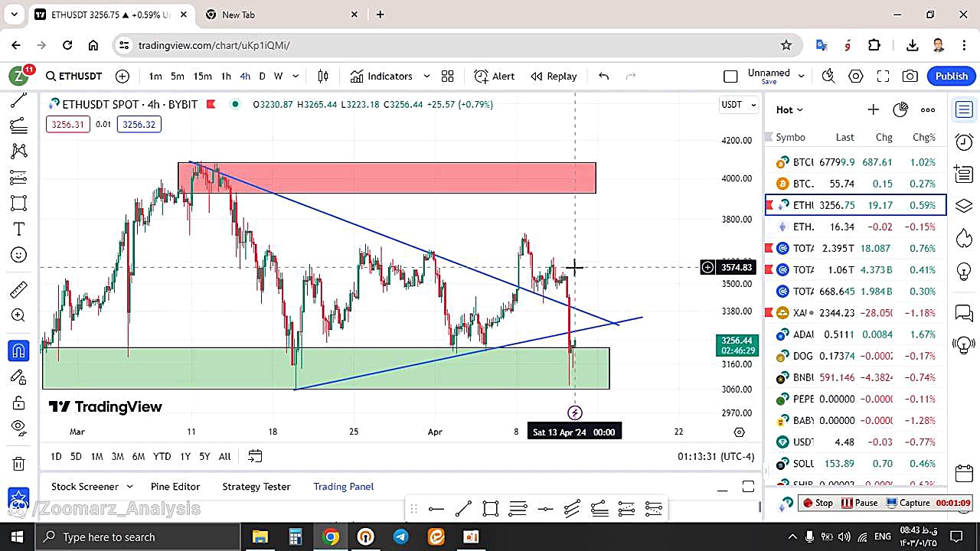
Task: Open the Indicators dialog
Action: pyautogui.click(x=381, y=76)
